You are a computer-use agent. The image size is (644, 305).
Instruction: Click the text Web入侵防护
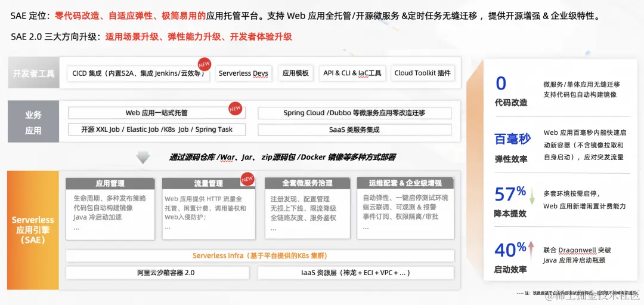(x=185, y=217)
